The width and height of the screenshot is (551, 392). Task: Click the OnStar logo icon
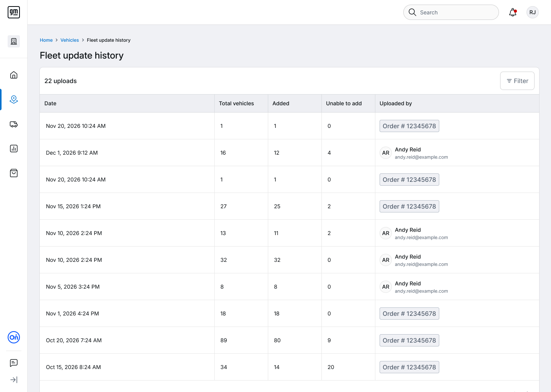click(14, 337)
